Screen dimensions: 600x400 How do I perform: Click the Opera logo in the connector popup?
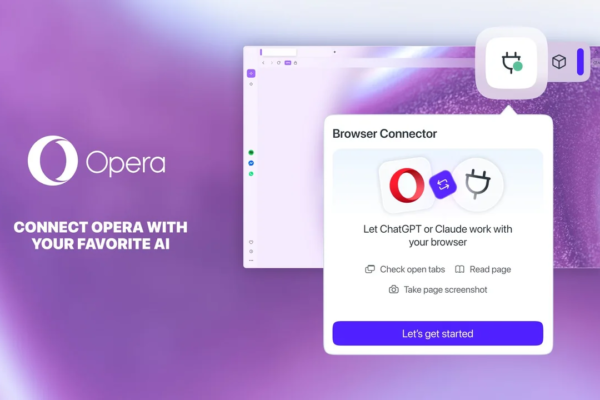point(406,185)
